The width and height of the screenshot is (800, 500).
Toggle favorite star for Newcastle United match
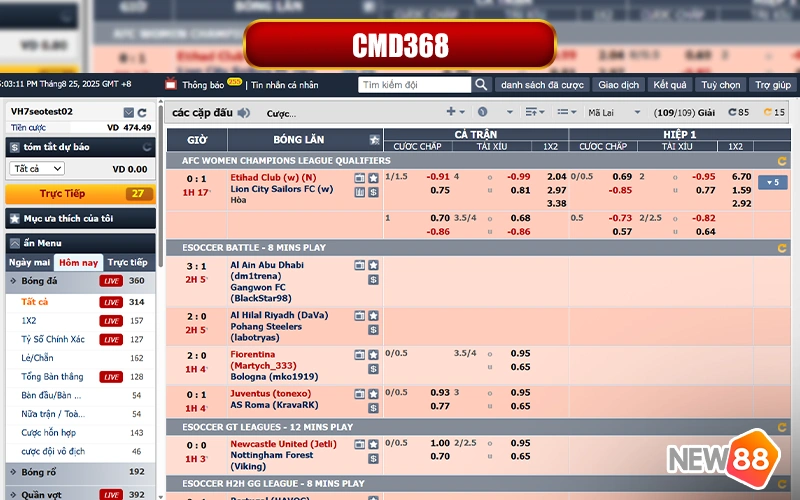(373, 444)
